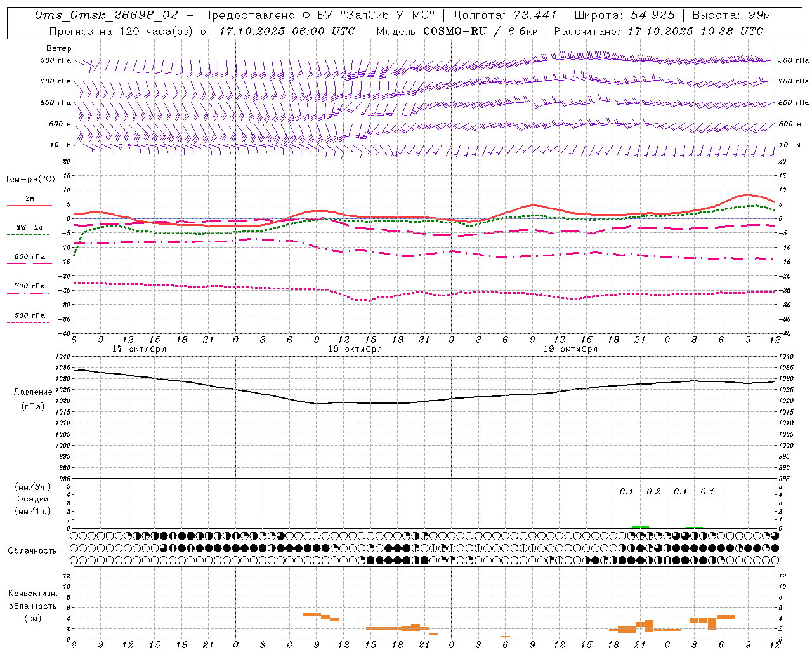812x650 pixels.
Task: Click the Рассчитано: 17.10.2025 10:38 UTC text
Action: coord(658,31)
